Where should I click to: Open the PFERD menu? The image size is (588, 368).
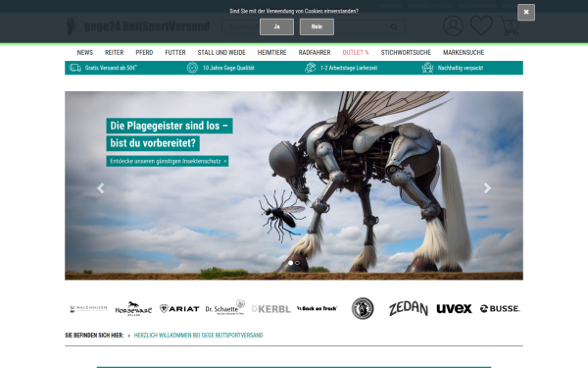tap(144, 53)
